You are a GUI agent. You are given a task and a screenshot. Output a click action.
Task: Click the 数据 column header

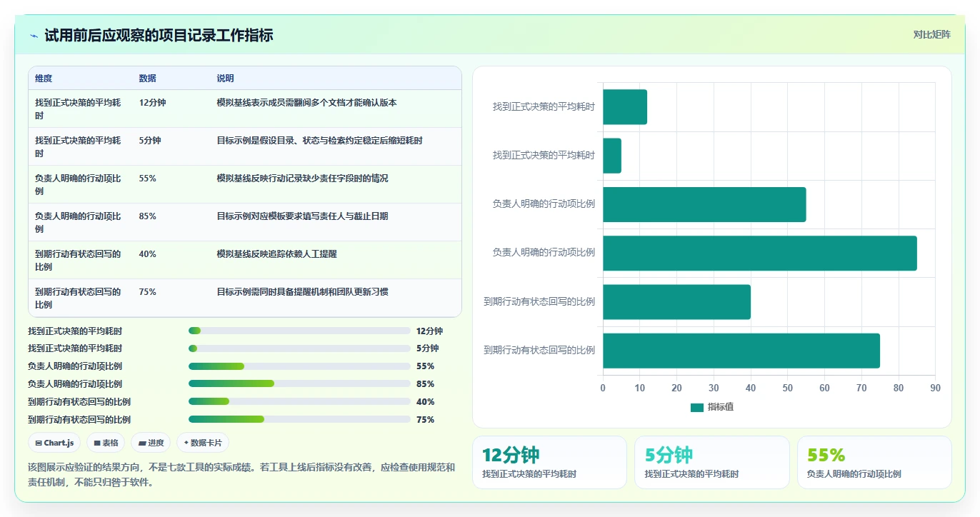148,79
